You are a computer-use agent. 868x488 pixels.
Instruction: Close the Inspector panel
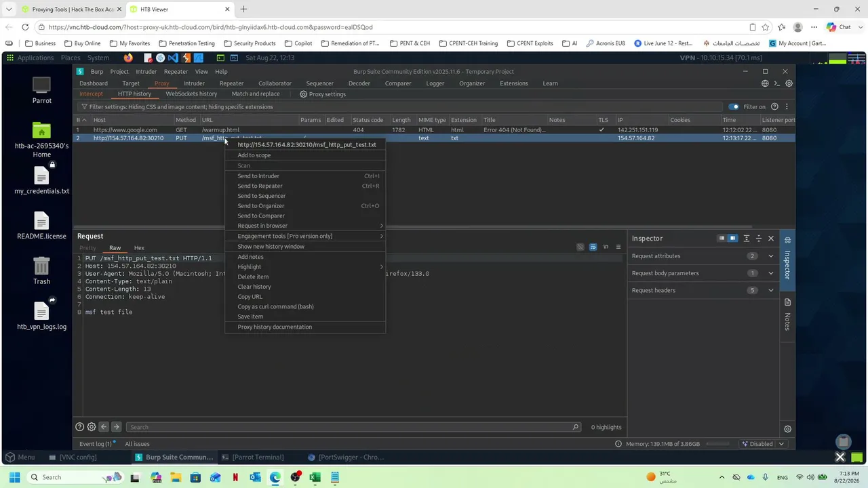(x=771, y=239)
